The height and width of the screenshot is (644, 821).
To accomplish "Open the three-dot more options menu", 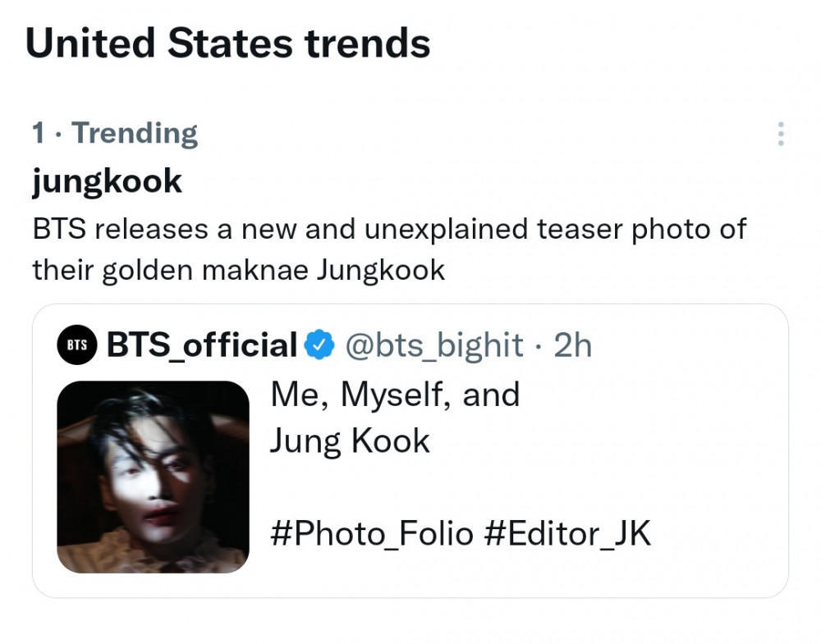I will coord(781,134).
